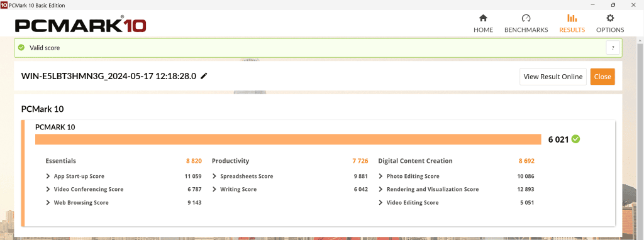The image size is (644, 240).
Task: Click the orange PCMark 10 score bar
Action: pyautogui.click(x=288, y=139)
